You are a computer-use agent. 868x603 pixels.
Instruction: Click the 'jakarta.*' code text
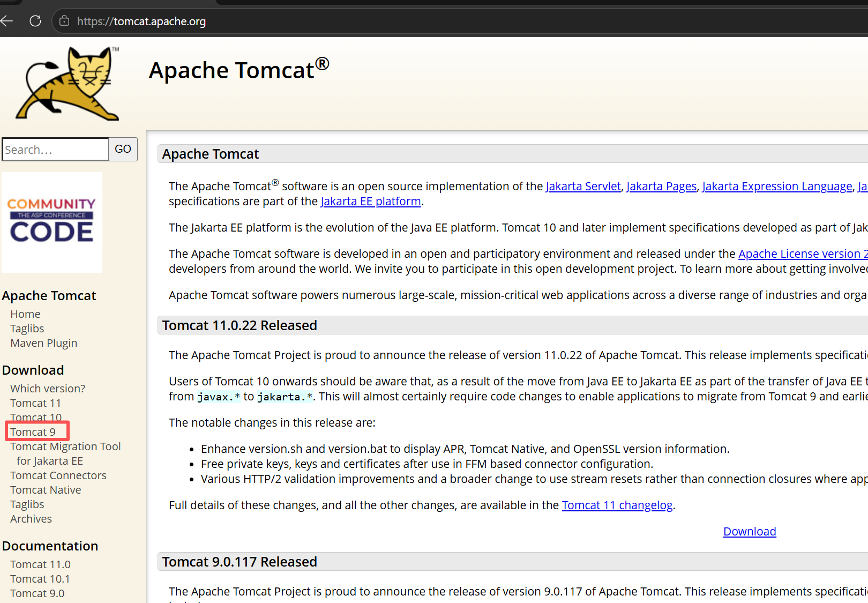pos(285,397)
